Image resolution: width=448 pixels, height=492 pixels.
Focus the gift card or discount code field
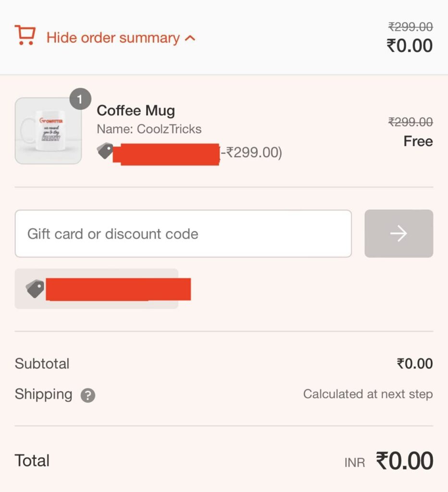pyautogui.click(x=183, y=234)
